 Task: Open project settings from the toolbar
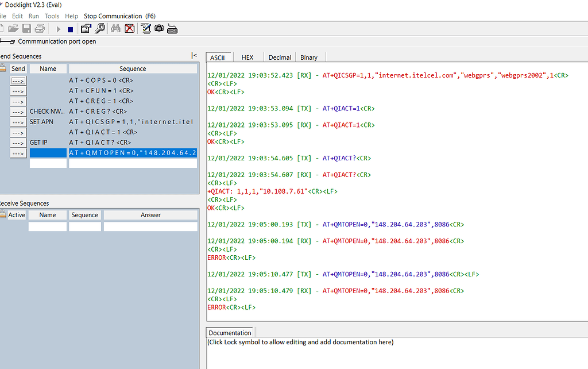click(x=86, y=28)
